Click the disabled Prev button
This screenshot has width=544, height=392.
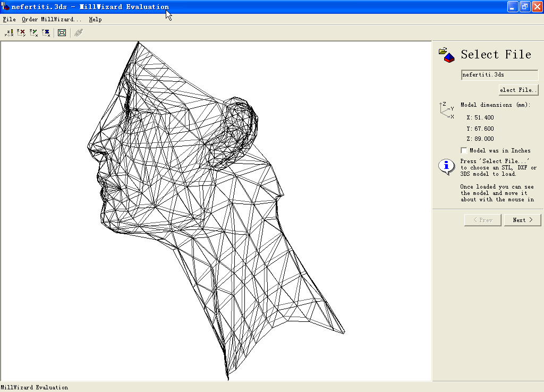click(482, 220)
